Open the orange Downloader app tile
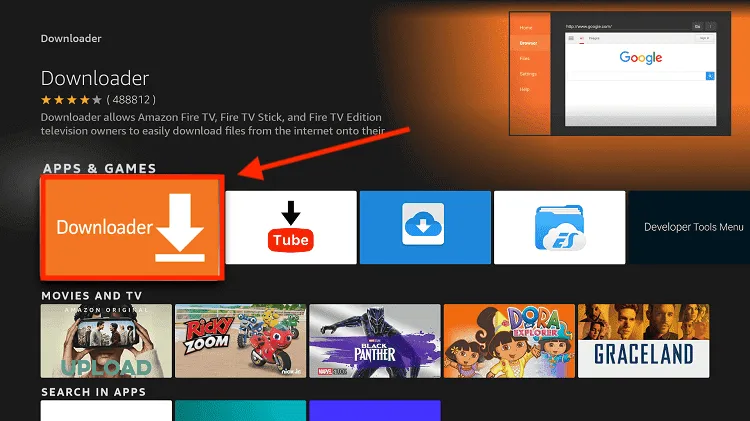Viewport: 750px width, 421px height. pyautogui.click(x=132, y=227)
